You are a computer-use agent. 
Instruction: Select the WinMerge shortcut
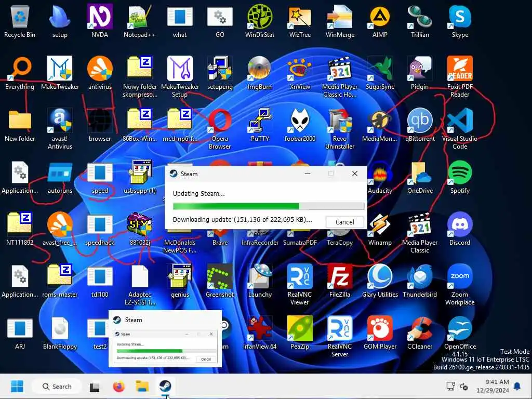click(340, 21)
